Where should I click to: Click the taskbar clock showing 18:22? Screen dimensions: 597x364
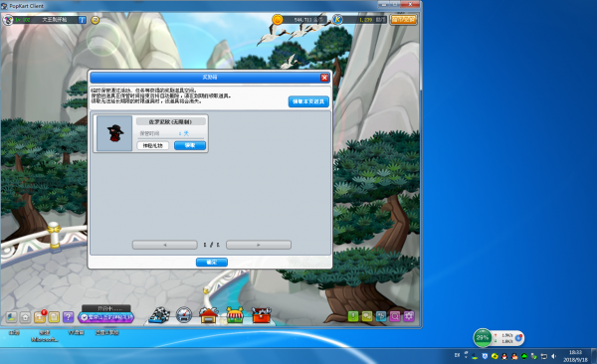click(575, 356)
